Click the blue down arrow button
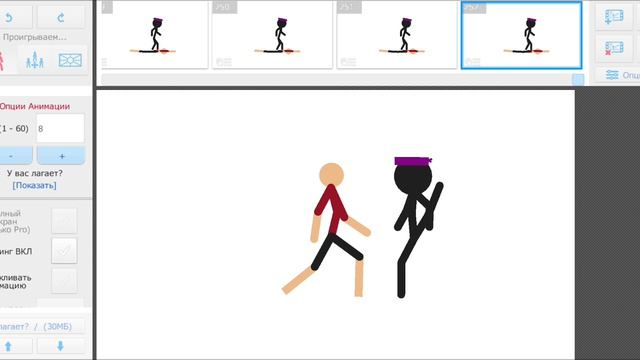 pos(60,346)
